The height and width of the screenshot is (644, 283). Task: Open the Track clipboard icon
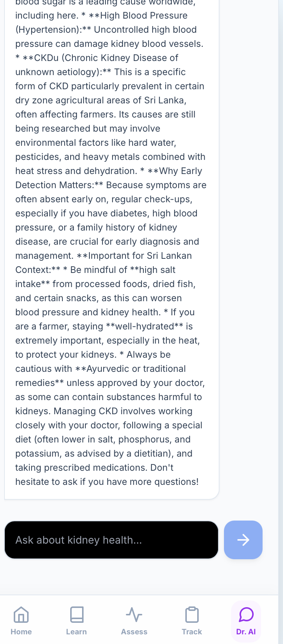(x=192, y=615)
